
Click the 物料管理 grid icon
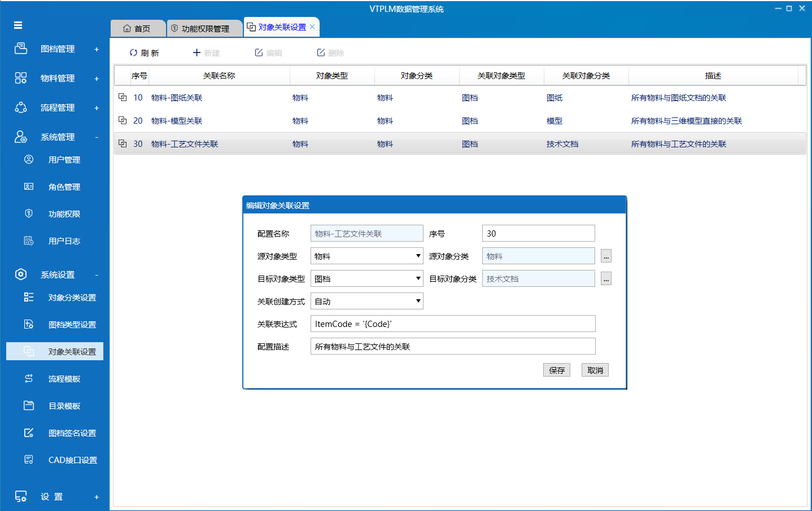click(x=21, y=78)
